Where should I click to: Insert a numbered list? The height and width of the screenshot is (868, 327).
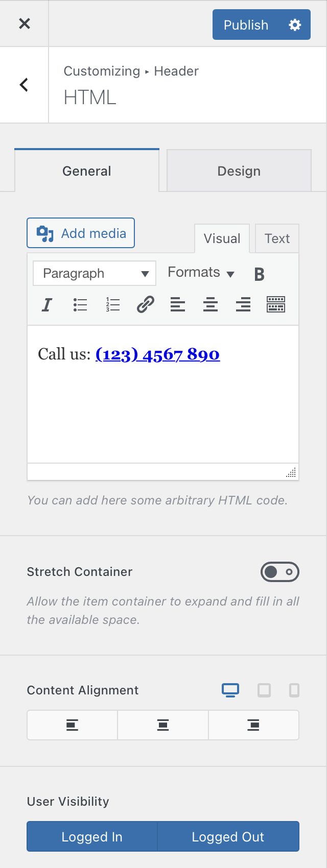coord(112,305)
